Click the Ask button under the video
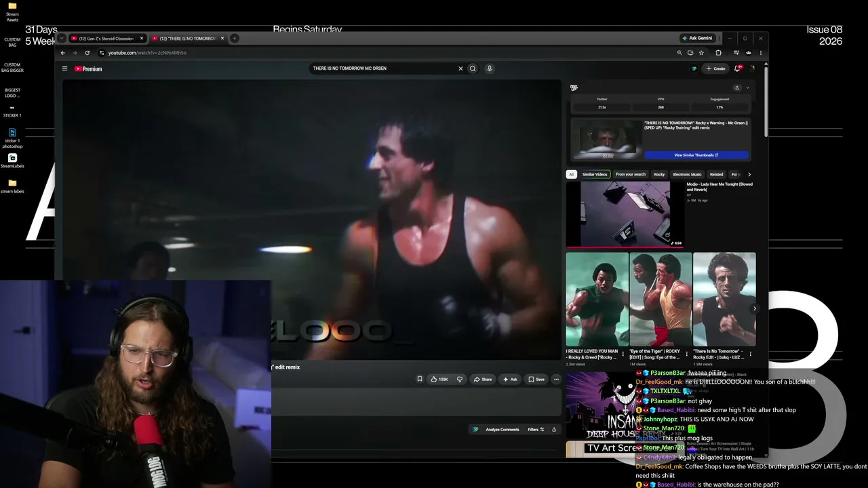Viewport: 868px width, 488px height. point(510,380)
